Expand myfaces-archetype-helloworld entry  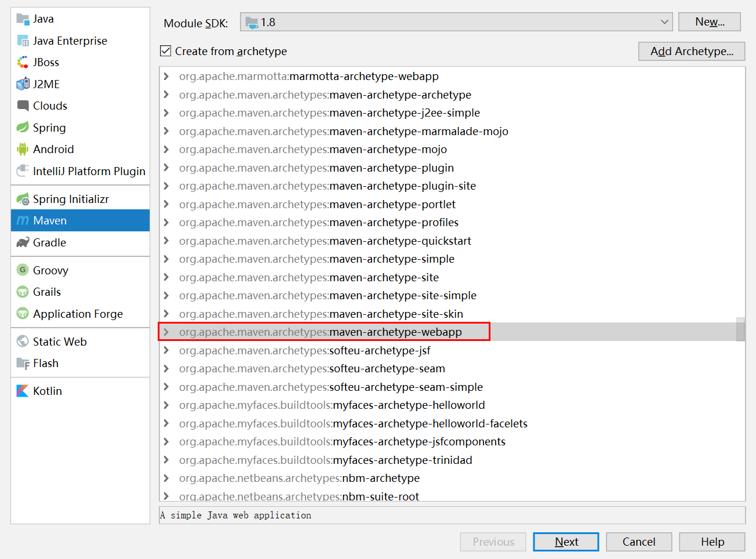pyautogui.click(x=166, y=405)
